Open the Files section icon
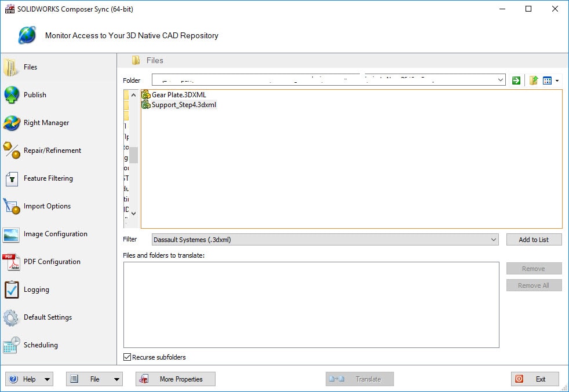Screen dimensions: 569x392 (11, 67)
